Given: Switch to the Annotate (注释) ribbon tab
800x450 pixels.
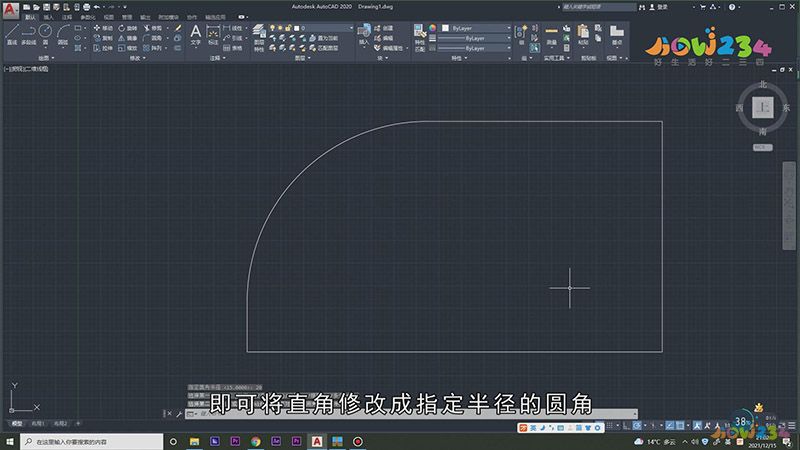Looking at the screenshot, I should coord(67,17).
